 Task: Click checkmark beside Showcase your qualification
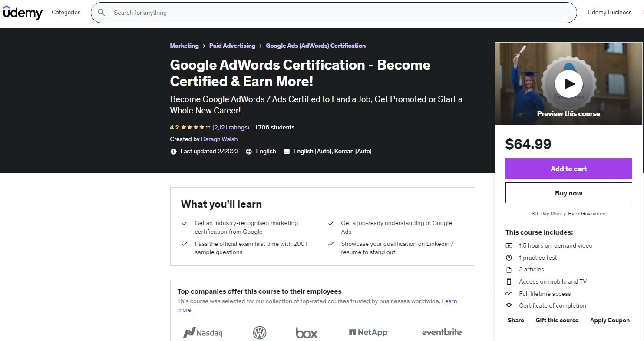click(x=331, y=244)
